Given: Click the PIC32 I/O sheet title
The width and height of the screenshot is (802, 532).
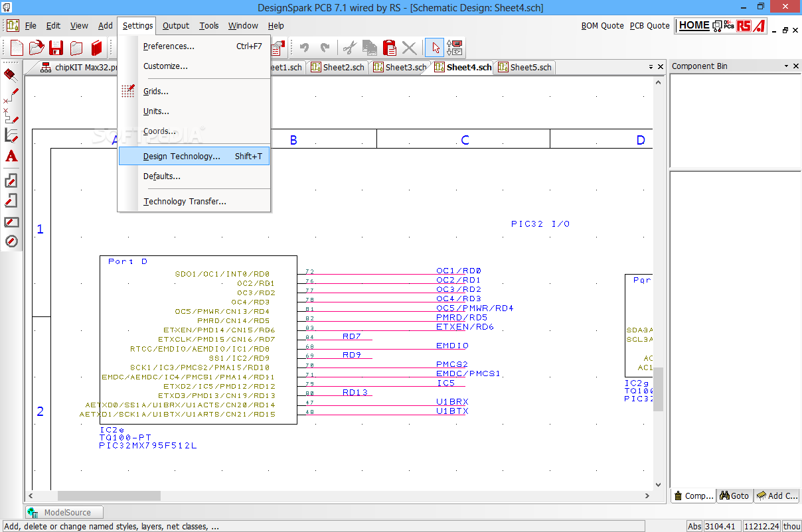Looking at the screenshot, I should pos(540,224).
